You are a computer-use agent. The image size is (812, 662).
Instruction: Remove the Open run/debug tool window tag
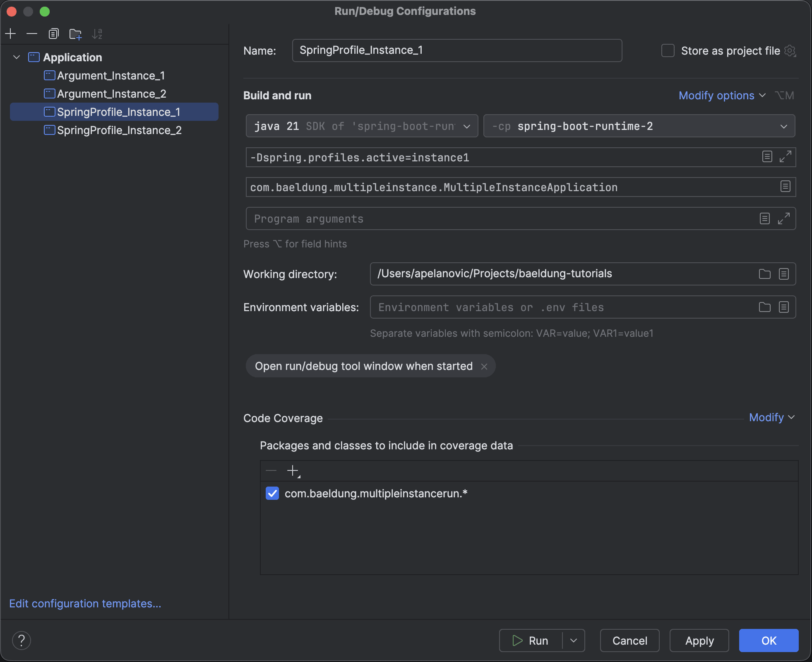point(484,366)
